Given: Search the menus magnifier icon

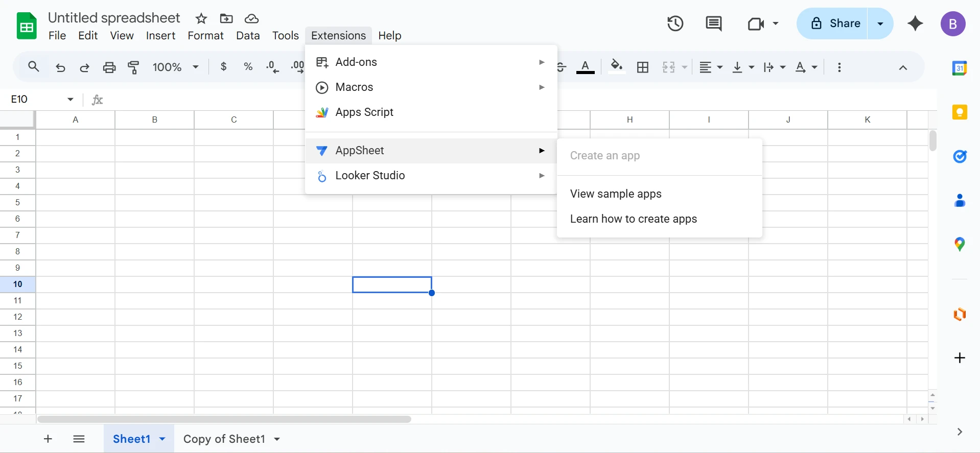Looking at the screenshot, I should point(34,67).
